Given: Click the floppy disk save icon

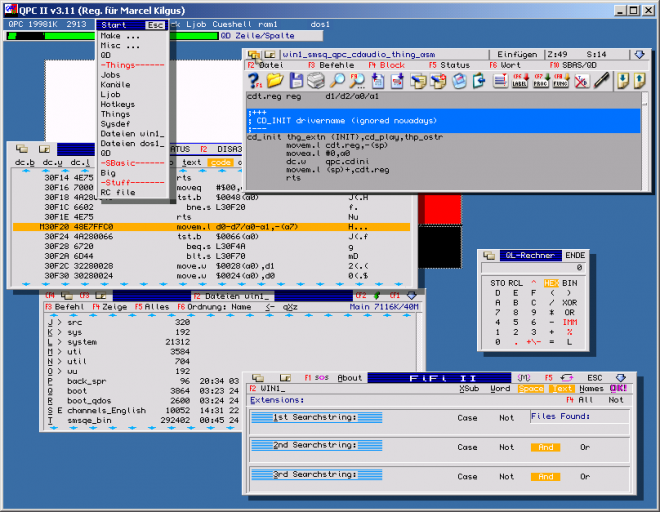Looking at the screenshot, I should [295, 81].
